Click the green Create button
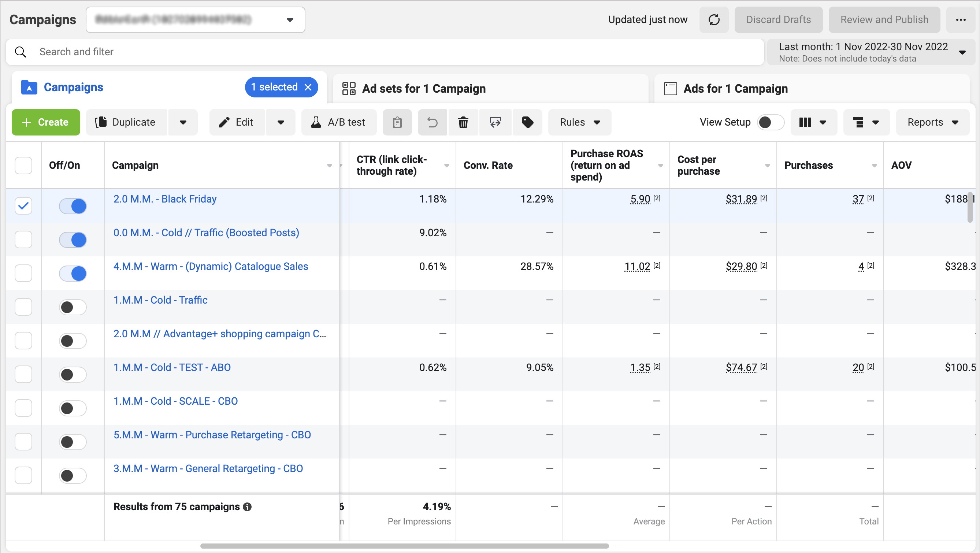Image resolution: width=980 pixels, height=553 pixels. tap(46, 122)
